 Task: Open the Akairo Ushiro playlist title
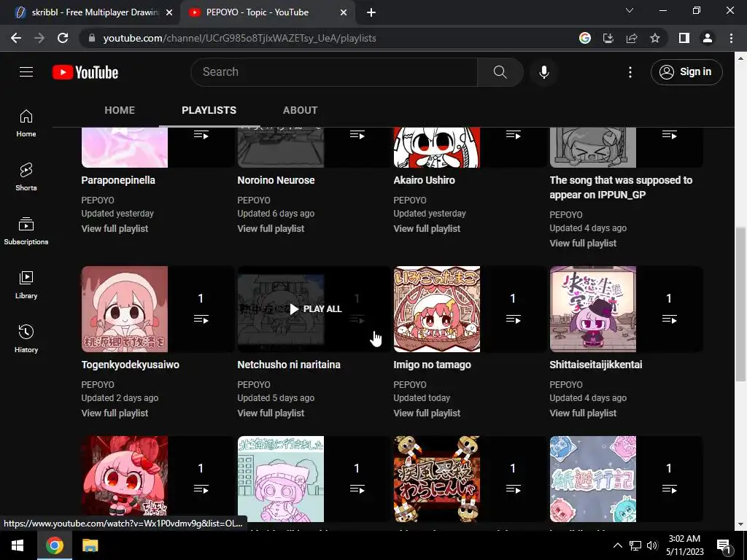(424, 180)
